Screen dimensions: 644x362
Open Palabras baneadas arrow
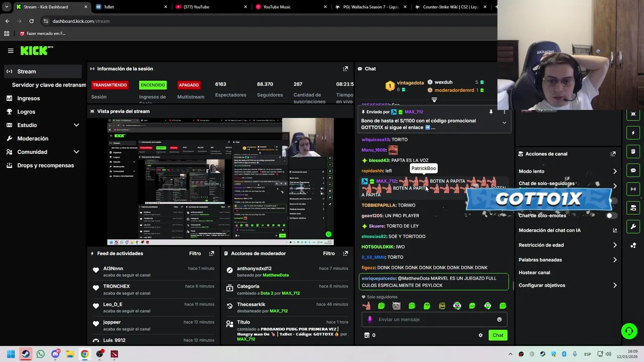point(615,260)
